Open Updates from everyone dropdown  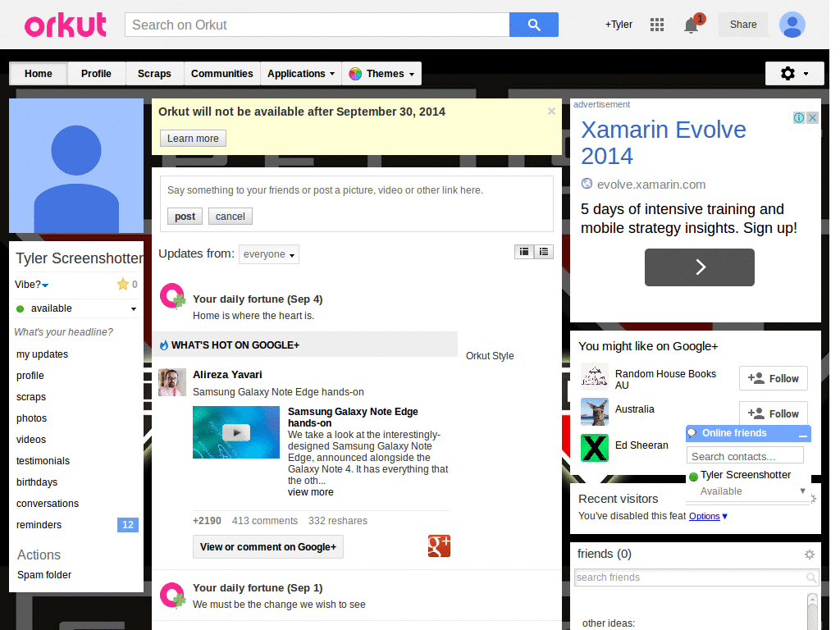(269, 254)
